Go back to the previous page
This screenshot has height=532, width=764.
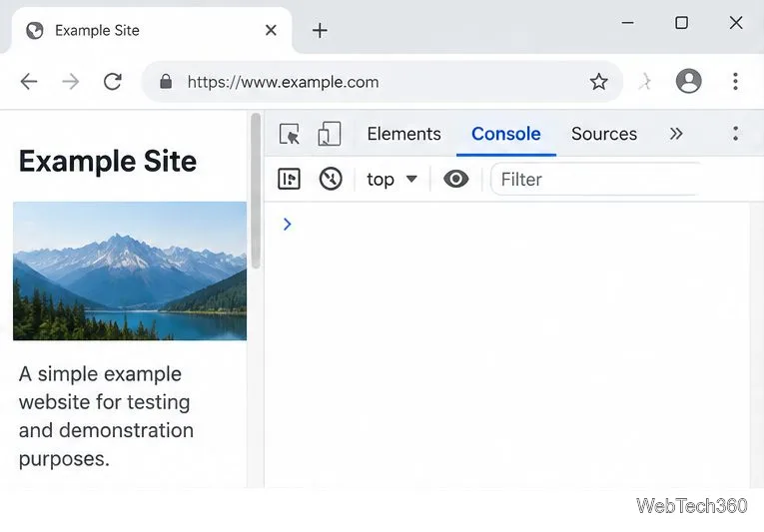(x=29, y=82)
